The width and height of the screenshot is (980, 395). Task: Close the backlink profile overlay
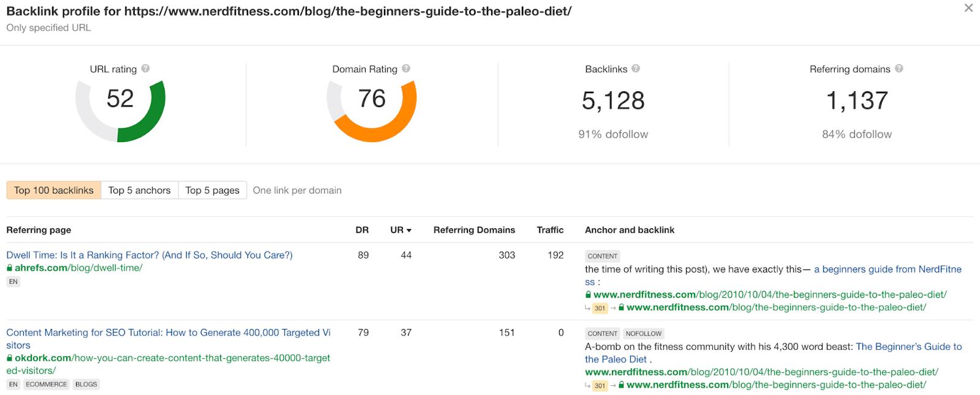[969, 8]
